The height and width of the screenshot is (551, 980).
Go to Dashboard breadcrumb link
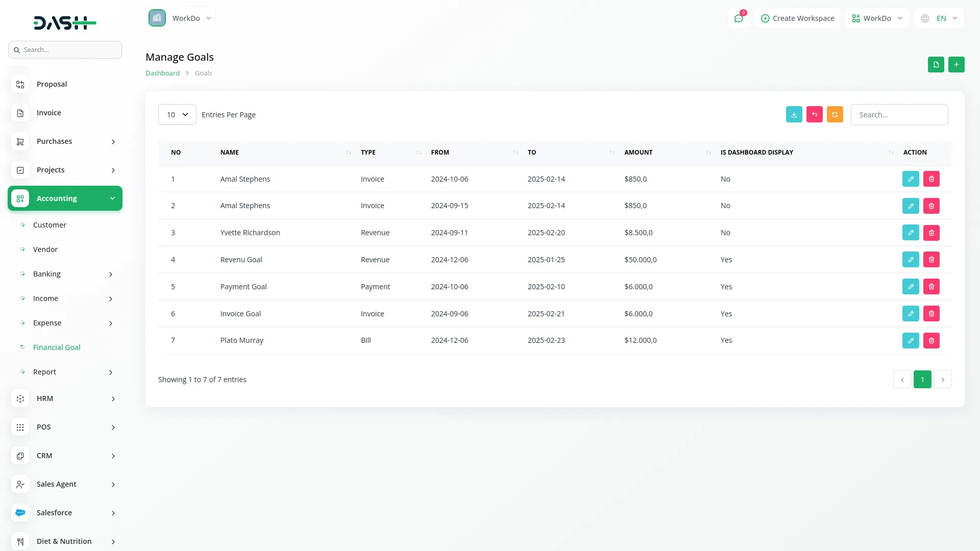[162, 73]
